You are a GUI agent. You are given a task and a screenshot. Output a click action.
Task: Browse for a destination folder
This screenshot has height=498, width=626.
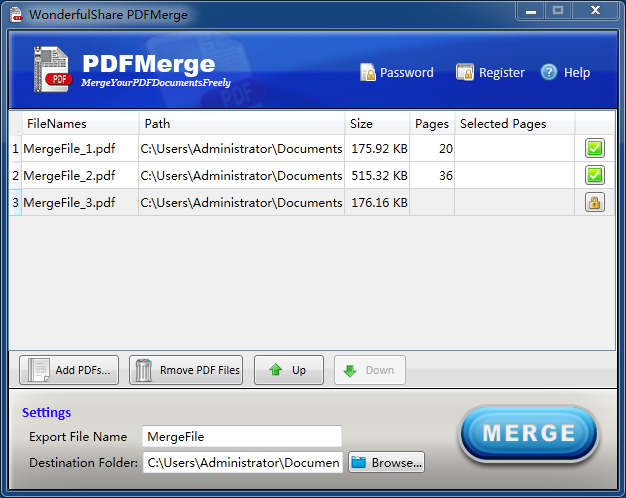click(387, 462)
